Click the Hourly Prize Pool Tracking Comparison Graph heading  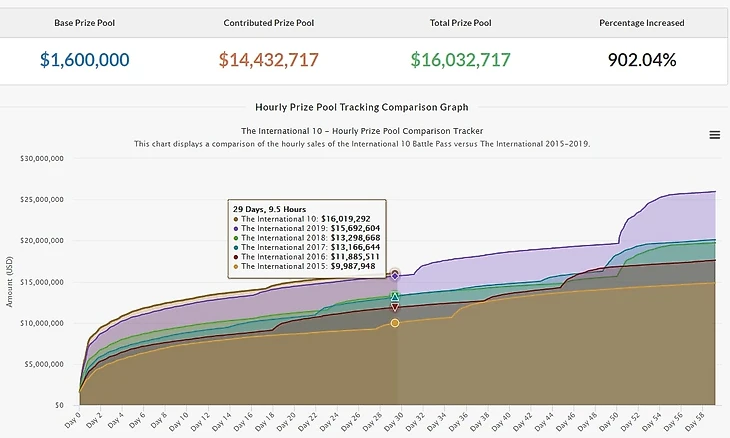(x=362, y=107)
